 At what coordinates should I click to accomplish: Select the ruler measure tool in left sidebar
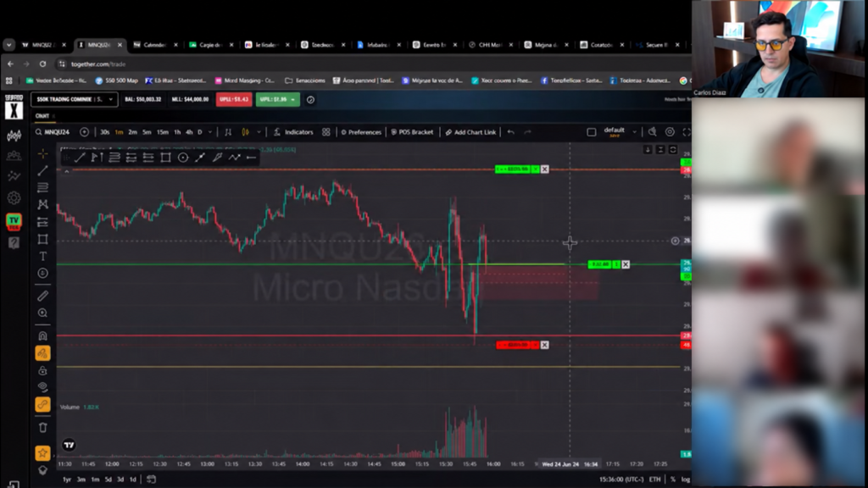[x=42, y=296]
